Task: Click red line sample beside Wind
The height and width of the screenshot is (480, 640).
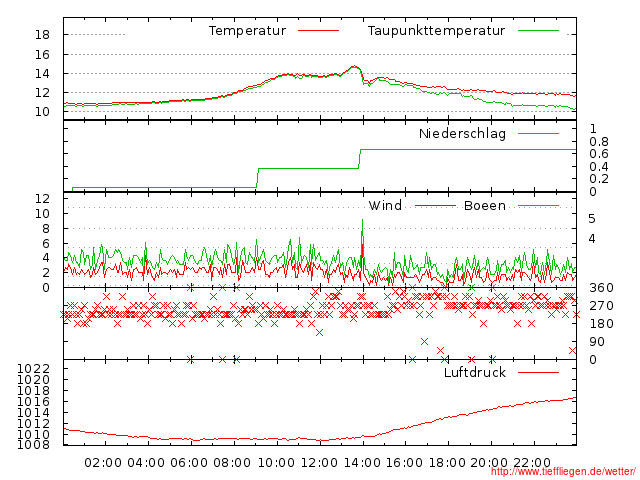Action: point(435,206)
